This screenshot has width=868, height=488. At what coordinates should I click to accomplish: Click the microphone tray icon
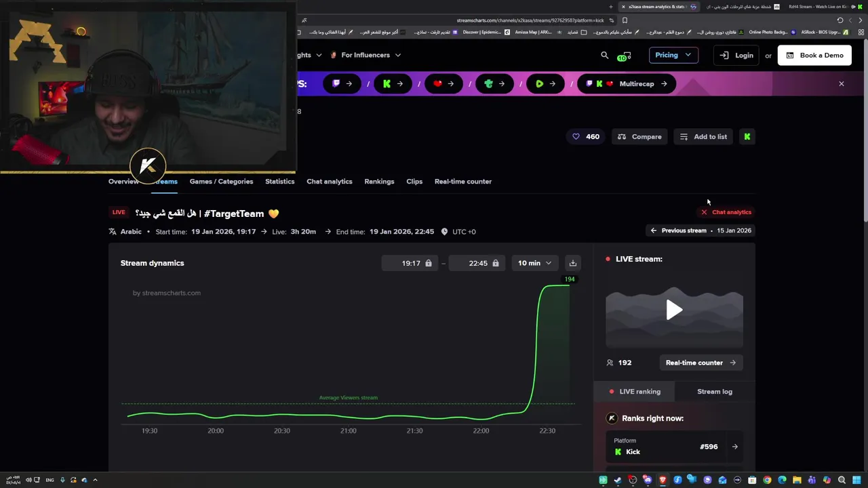(x=62, y=480)
